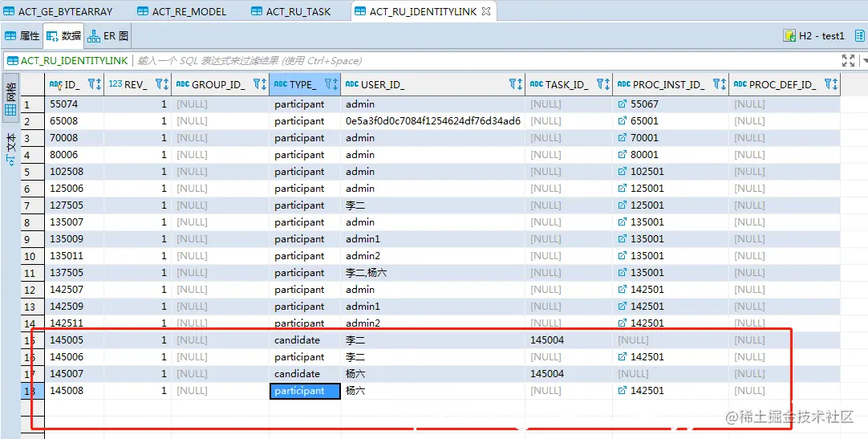868x439 pixels.
Task: Open the filter/sort icon for the GROUP_ID_ column
Action: pos(260,84)
